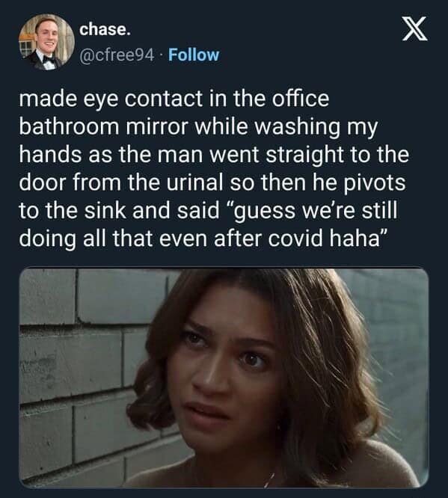
Task: Click the word "straight" in the tweet
Action: (x=304, y=156)
